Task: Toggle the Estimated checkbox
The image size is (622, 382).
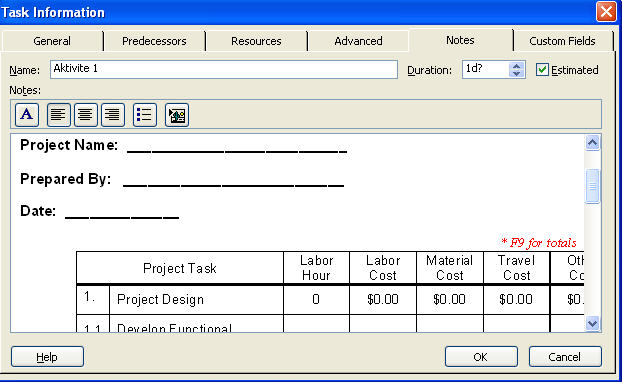Action: pyautogui.click(x=542, y=70)
